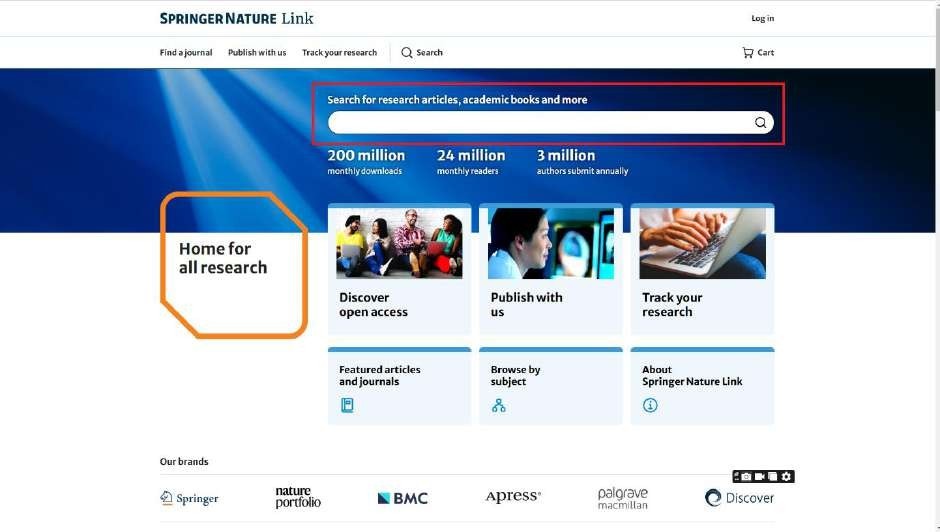Open the Publish with us image card
Screen dimensions: 940x532
click(550, 268)
